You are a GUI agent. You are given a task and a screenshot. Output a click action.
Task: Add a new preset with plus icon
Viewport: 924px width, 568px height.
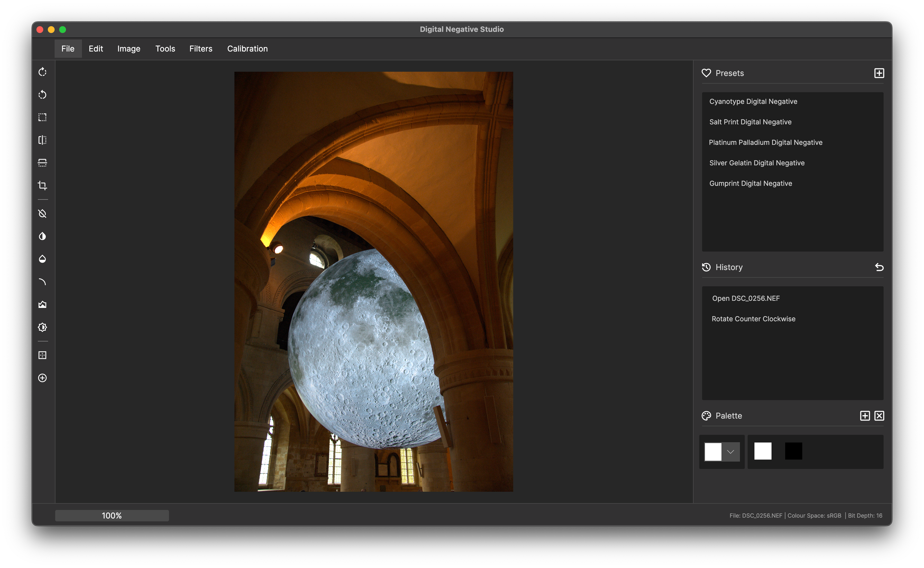(x=879, y=73)
